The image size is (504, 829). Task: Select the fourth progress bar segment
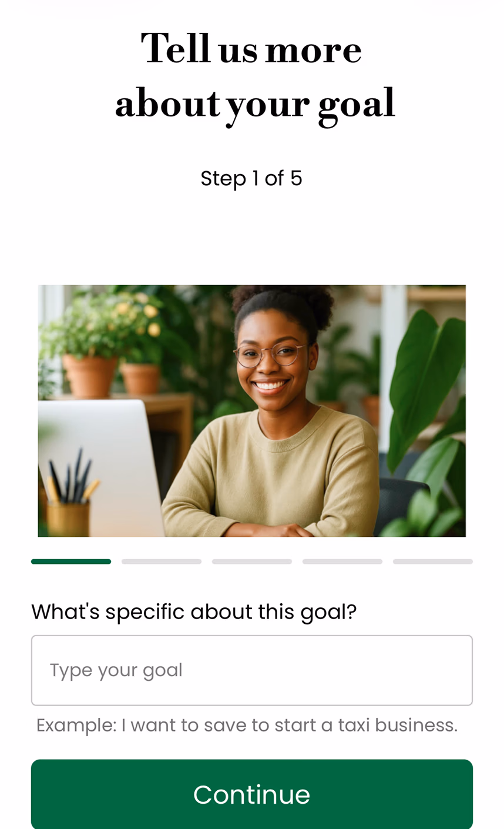click(342, 561)
